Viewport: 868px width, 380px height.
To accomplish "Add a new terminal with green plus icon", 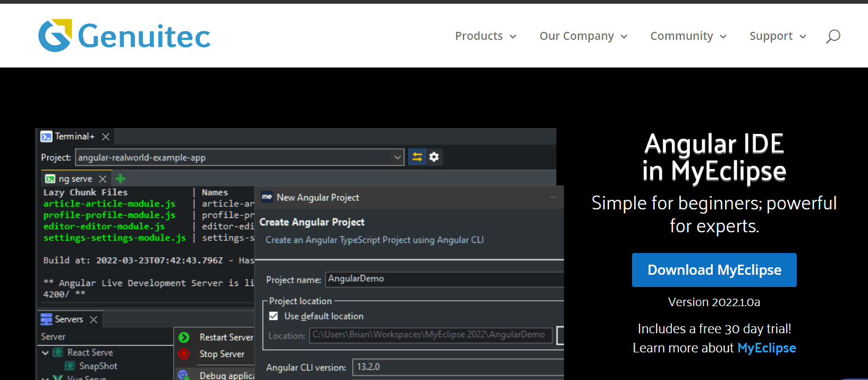I will pyautogui.click(x=121, y=179).
